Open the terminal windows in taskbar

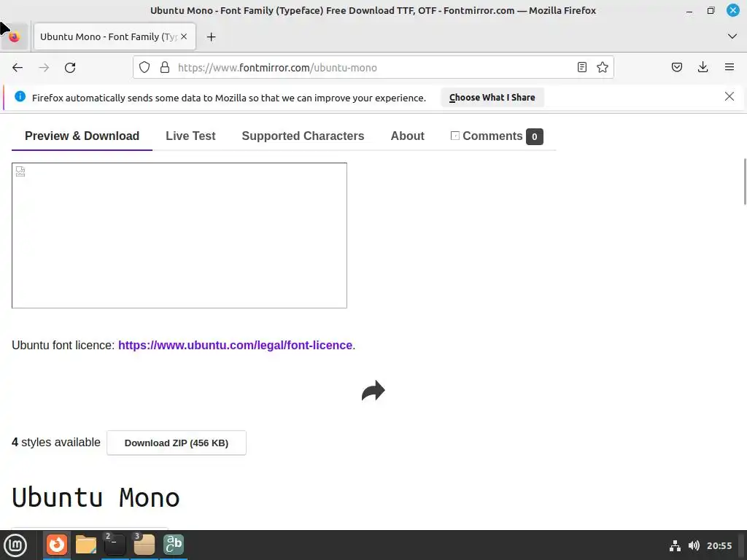[x=115, y=545]
